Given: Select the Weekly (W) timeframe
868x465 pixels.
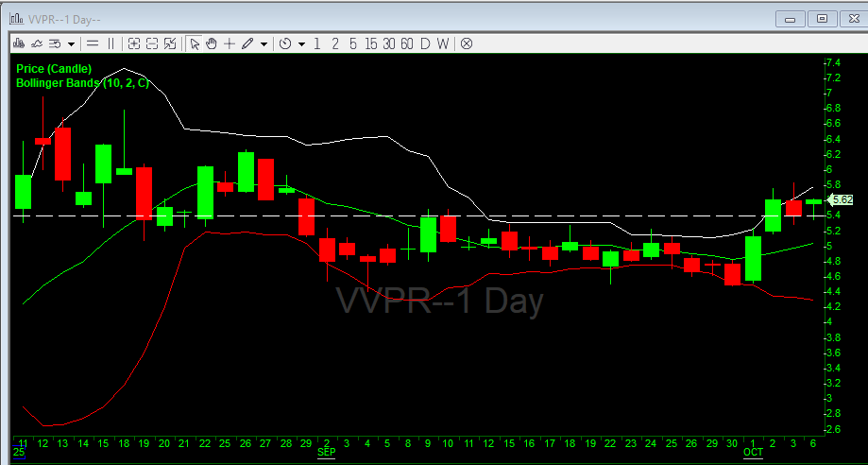Looking at the screenshot, I should (x=443, y=43).
